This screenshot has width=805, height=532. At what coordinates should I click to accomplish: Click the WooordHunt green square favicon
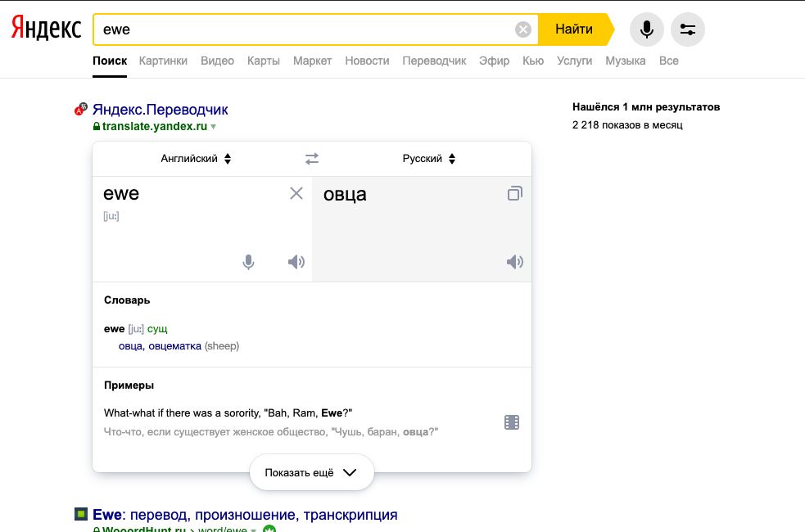pyautogui.click(x=81, y=514)
